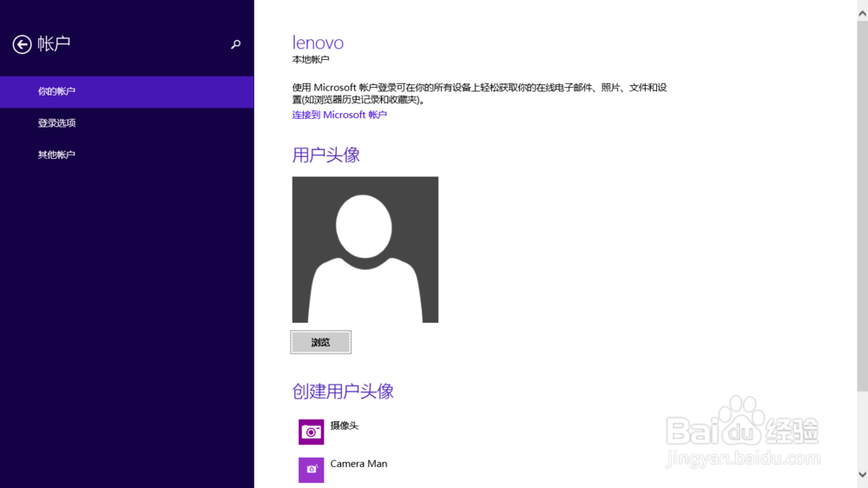Click the 本地帐户 text under lenovo
Viewport: 868px width, 488px height.
pyautogui.click(x=311, y=59)
